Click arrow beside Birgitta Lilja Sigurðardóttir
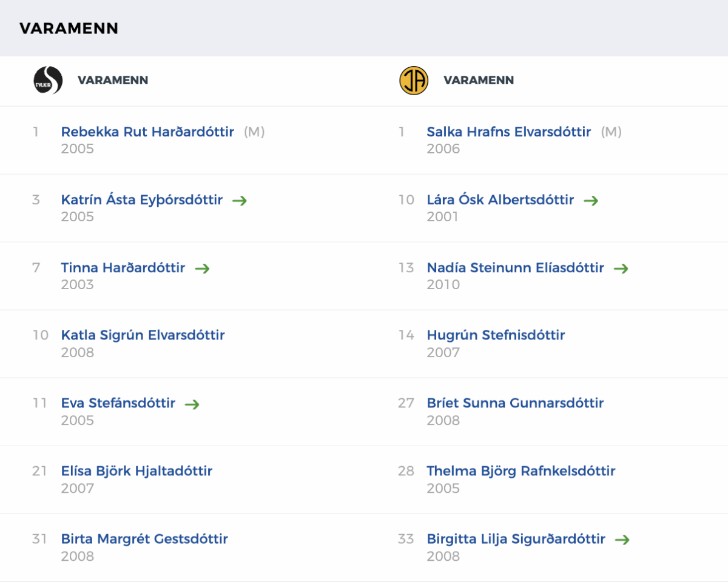Screen dimensions: 728x582 (622, 540)
